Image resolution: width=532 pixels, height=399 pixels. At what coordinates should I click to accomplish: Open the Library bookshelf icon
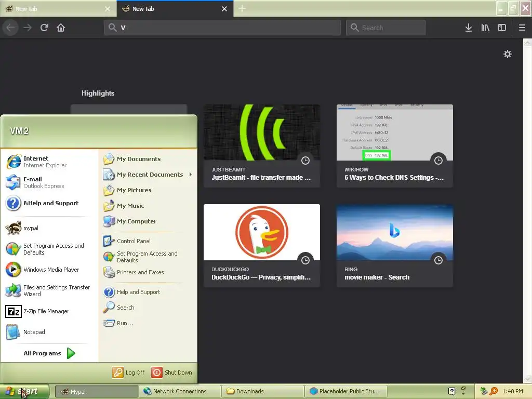485,28
